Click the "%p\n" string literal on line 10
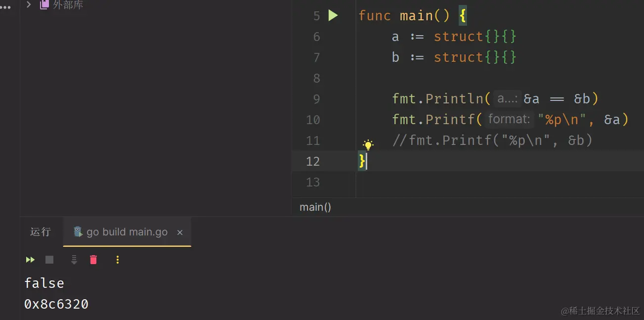Viewport: 644px width, 320px height. [562, 120]
